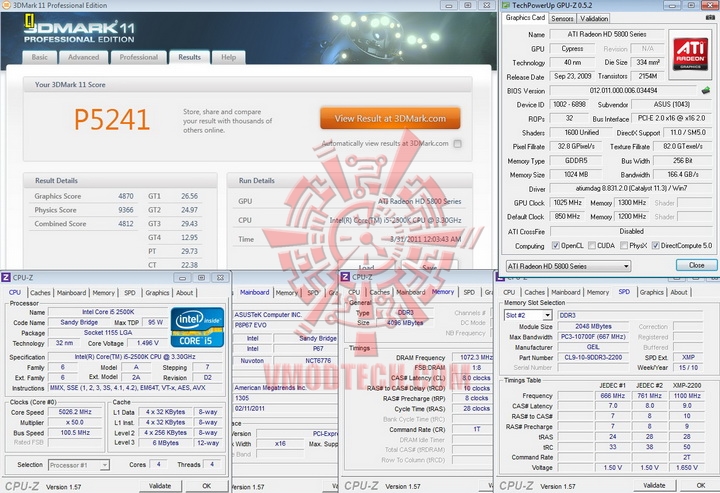
Task: Toggle the PhysX checkbox in GPU-Z
Action: coord(624,246)
